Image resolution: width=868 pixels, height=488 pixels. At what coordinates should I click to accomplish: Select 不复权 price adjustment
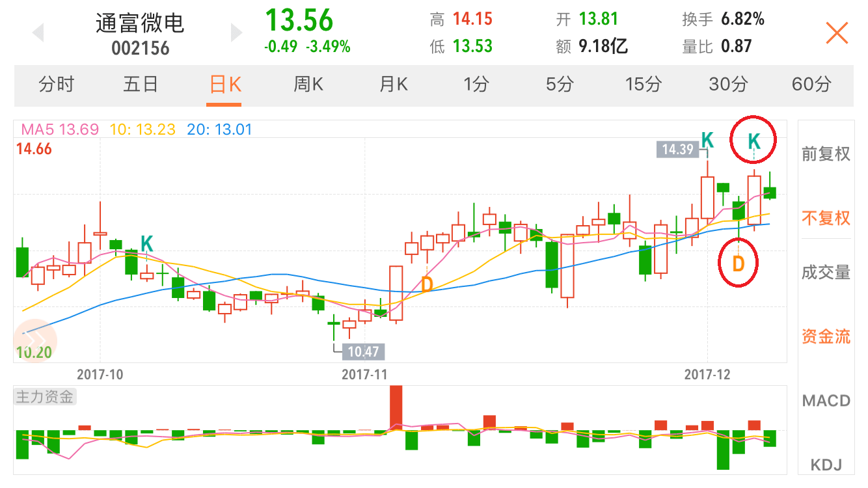(826, 217)
